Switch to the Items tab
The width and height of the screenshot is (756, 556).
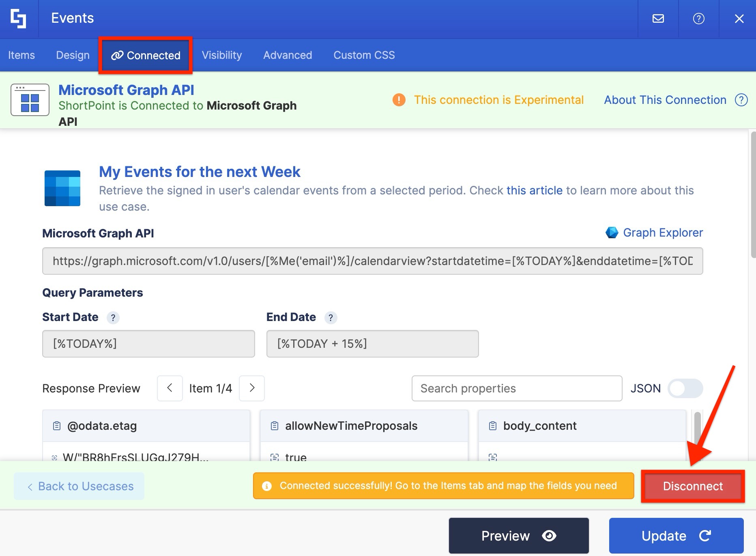(x=21, y=55)
